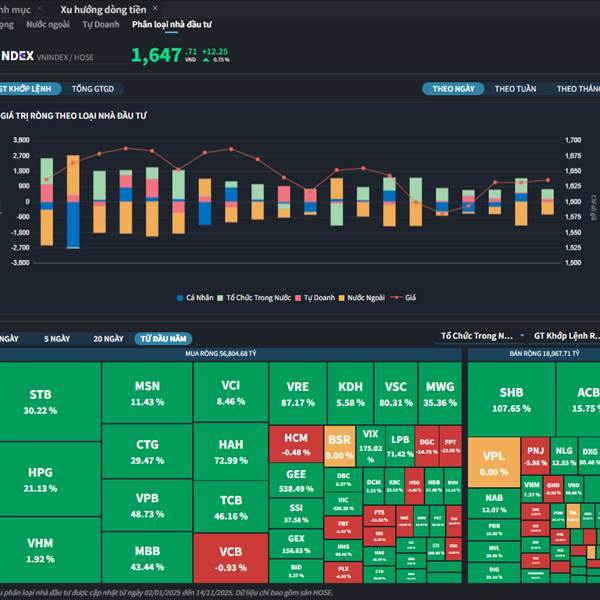
Task: Select THEO NGÀY view
Action: (453, 89)
